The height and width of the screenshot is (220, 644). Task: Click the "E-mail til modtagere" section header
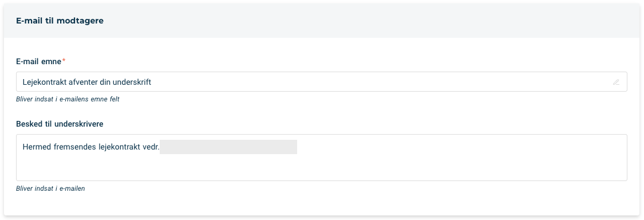tap(60, 21)
